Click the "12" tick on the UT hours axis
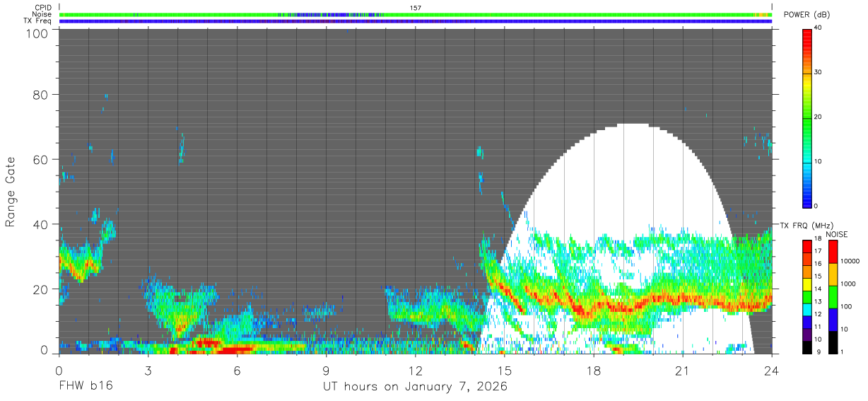 click(x=416, y=370)
